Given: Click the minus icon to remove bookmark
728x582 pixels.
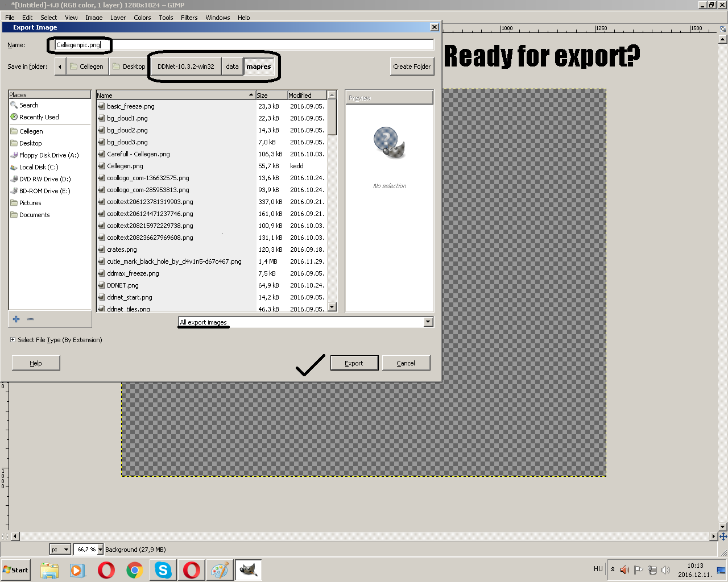Looking at the screenshot, I should [31, 319].
